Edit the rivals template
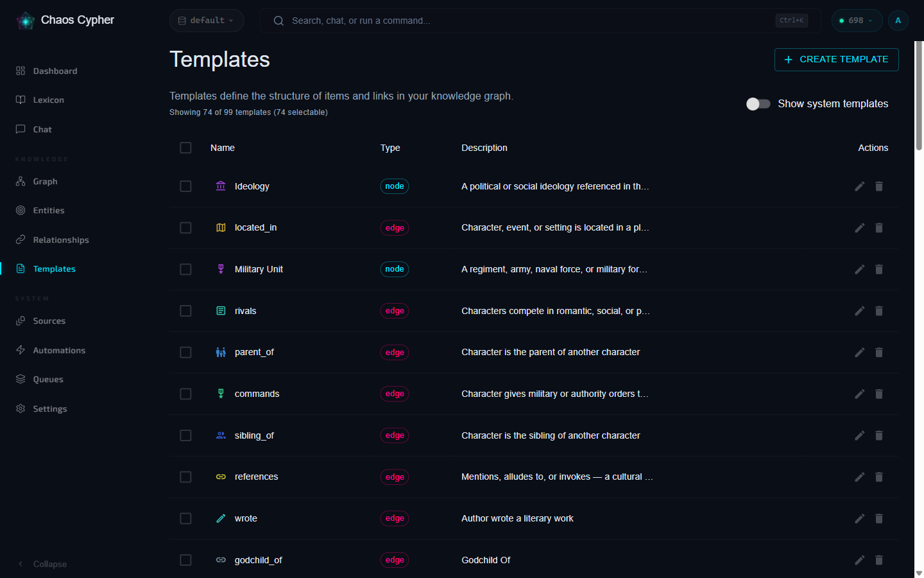 pos(860,311)
